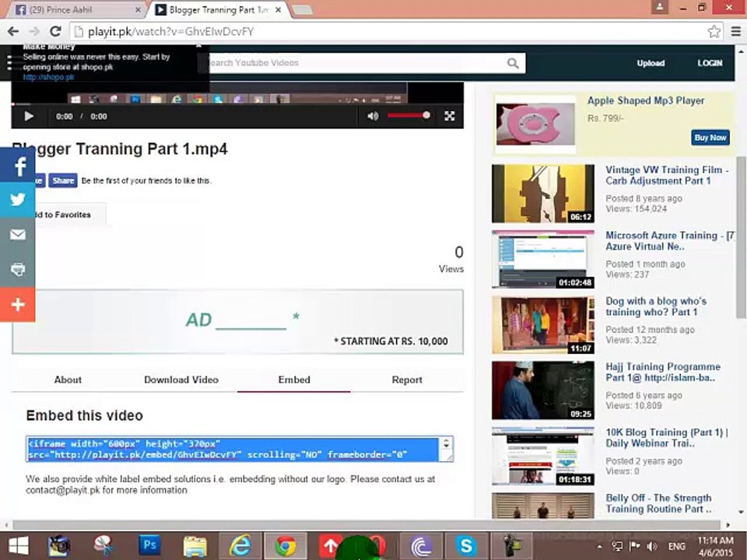Screen dimensions: 747x560
Task: Open Dog with a blog thumbnail
Action: pyautogui.click(x=543, y=325)
